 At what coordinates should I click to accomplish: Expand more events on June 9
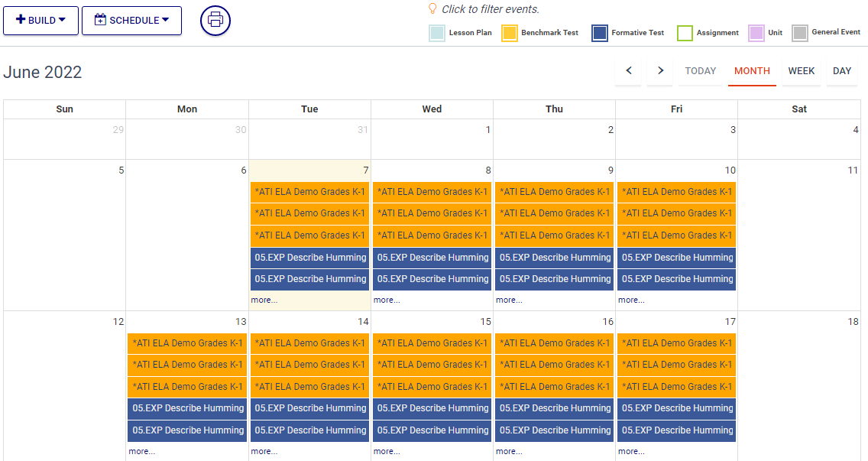point(509,300)
